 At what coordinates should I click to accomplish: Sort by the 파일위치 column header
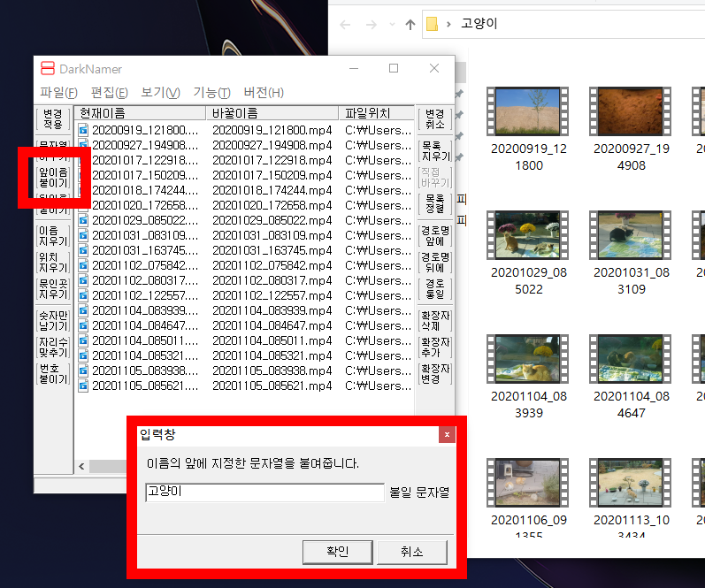point(376,113)
